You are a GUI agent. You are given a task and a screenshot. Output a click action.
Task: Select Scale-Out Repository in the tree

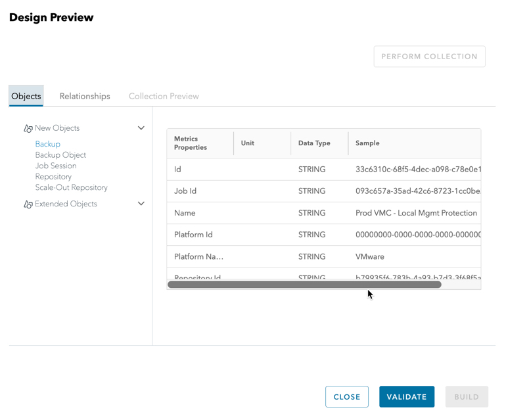72,187
